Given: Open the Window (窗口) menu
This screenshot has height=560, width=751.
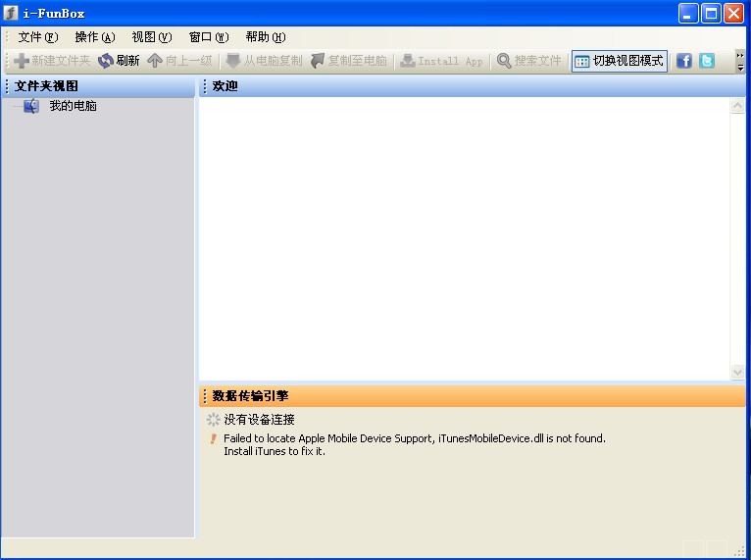Looking at the screenshot, I should [208, 37].
